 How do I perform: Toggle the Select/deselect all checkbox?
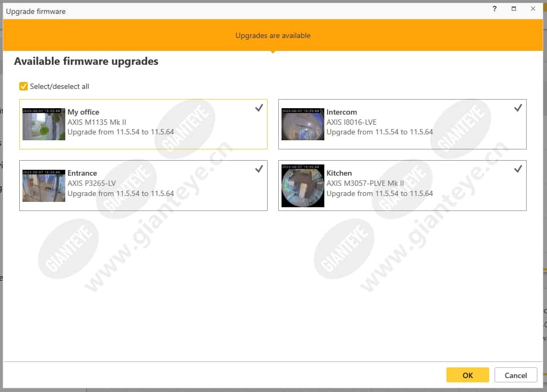coord(24,86)
